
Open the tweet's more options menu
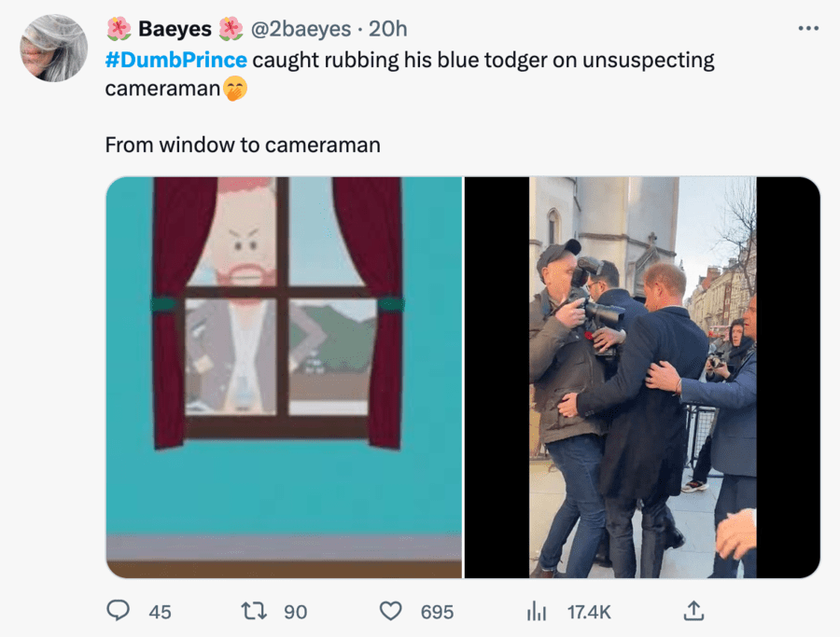pyautogui.click(x=807, y=29)
